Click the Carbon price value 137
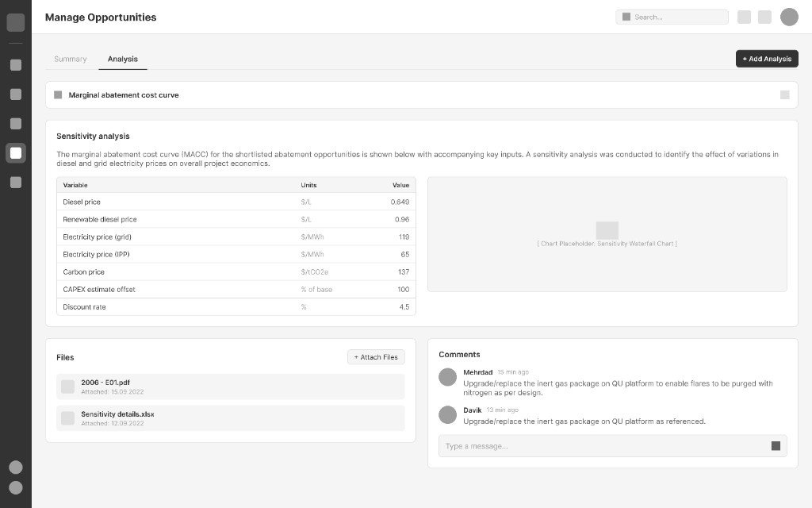This screenshot has width=812, height=508. pos(404,272)
